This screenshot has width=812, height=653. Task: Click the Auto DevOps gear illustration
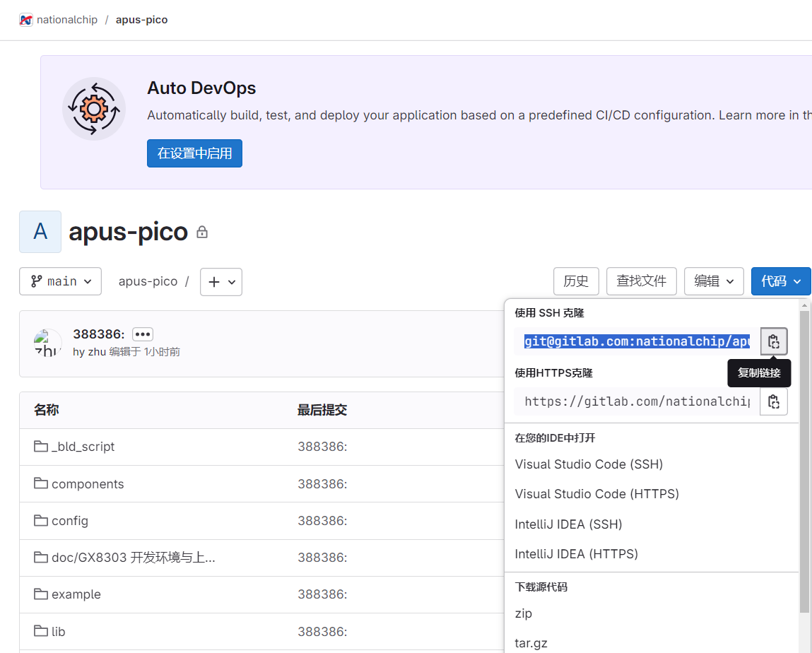(94, 109)
